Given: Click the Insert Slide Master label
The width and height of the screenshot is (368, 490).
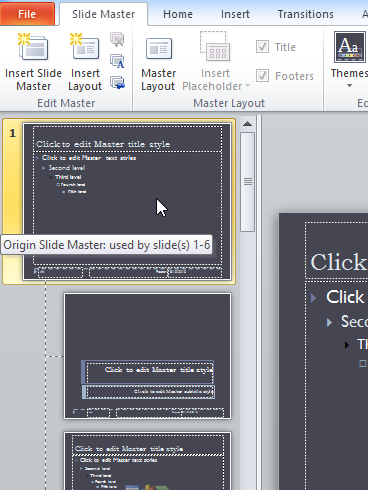Looking at the screenshot, I should coord(33,80).
